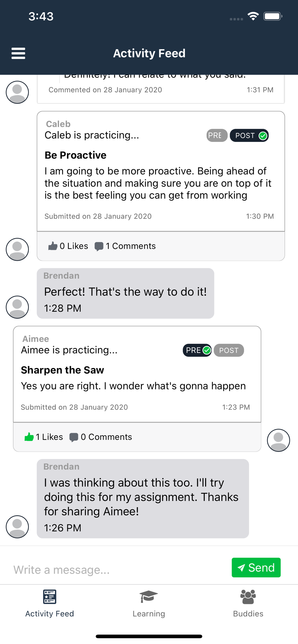
Task: Select the POST badge on Aimee's post
Action: pos(229,350)
